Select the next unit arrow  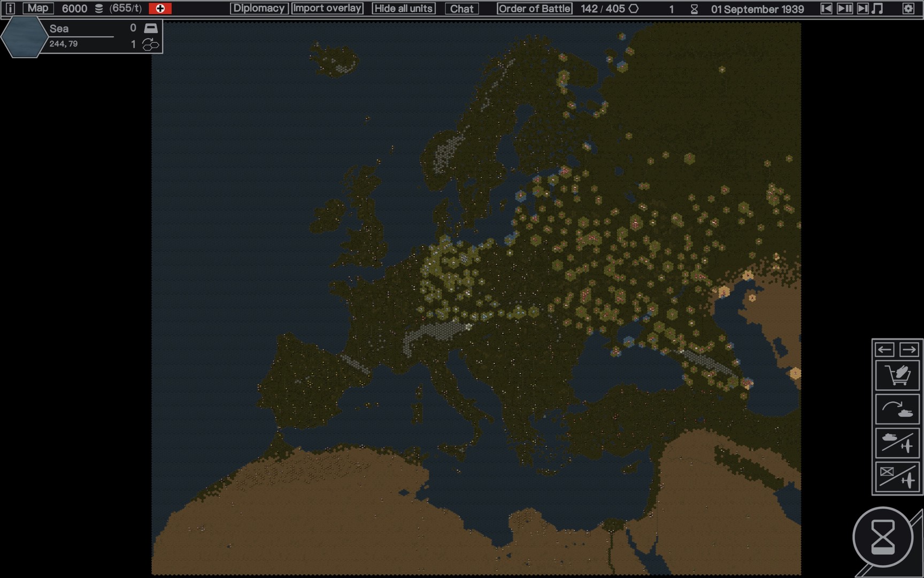(x=909, y=349)
